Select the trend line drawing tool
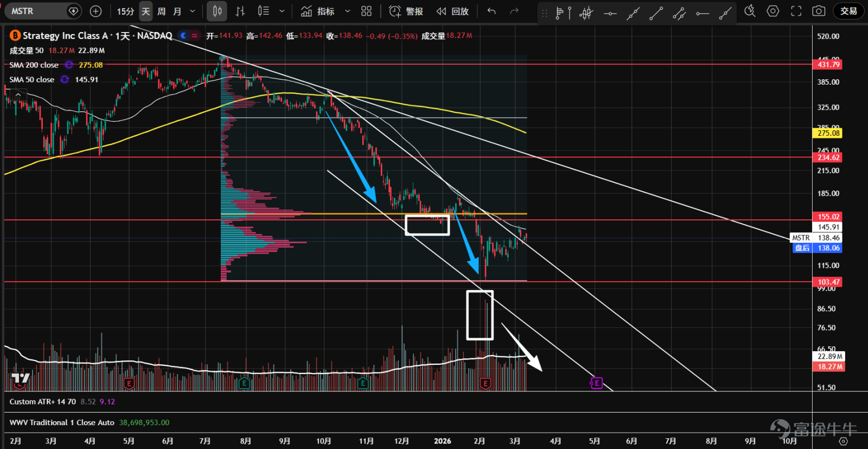The width and height of the screenshot is (868, 449). click(x=656, y=13)
